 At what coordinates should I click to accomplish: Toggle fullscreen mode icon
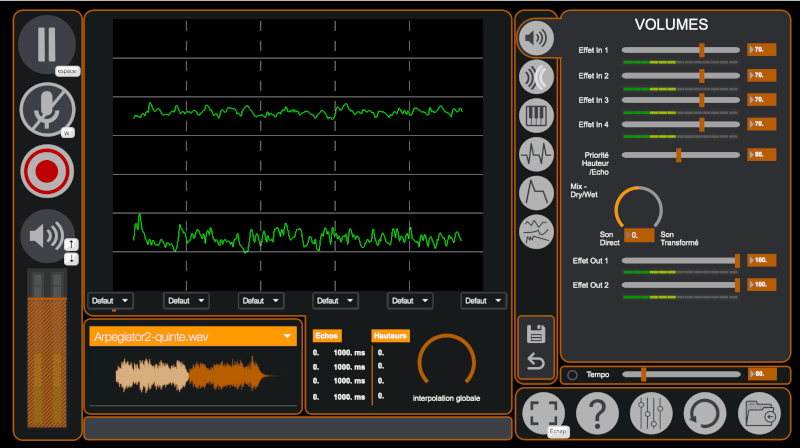543,412
